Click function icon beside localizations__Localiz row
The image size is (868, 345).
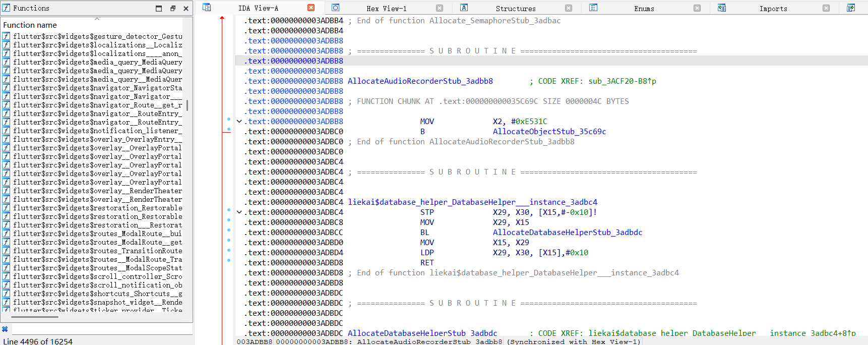coord(6,45)
